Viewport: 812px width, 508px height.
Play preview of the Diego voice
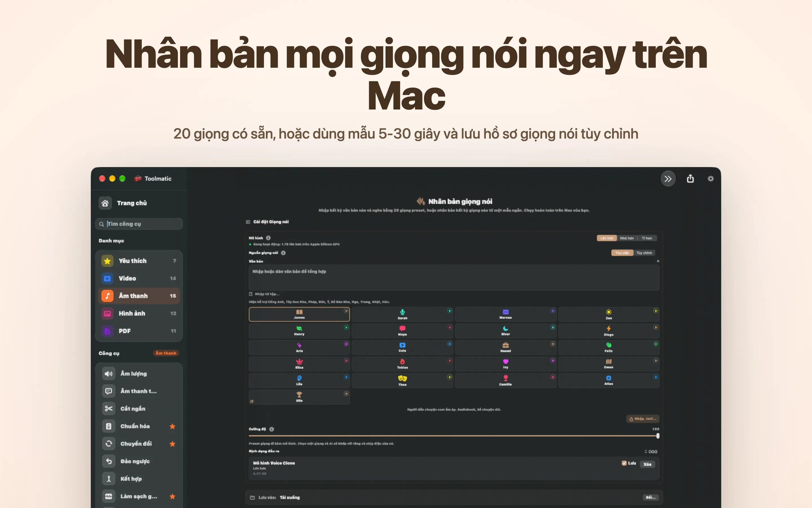(x=656, y=327)
